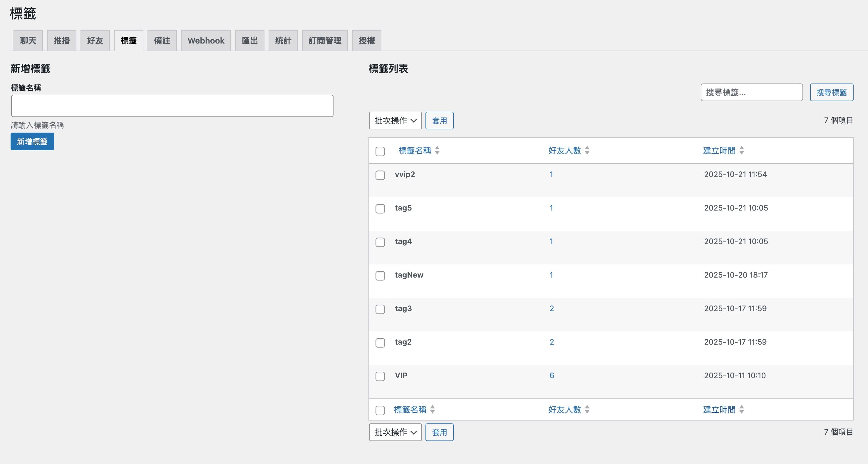Focus the 標籤名稱 text input
This screenshot has width=868, height=464.
172,106
